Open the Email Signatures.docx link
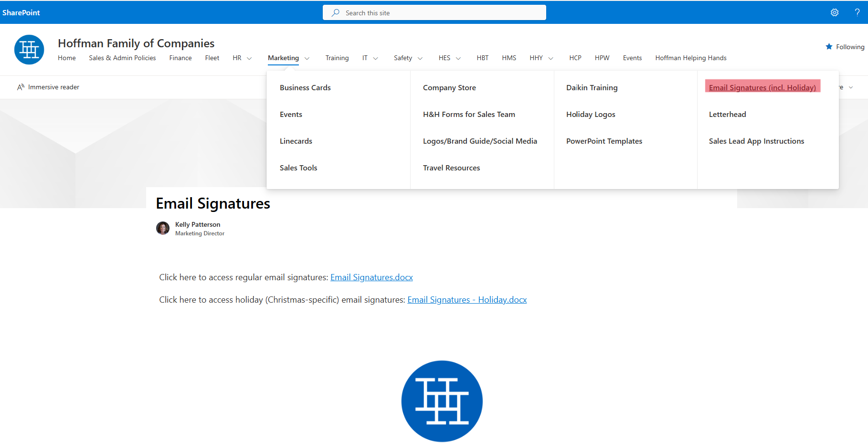 click(x=371, y=277)
